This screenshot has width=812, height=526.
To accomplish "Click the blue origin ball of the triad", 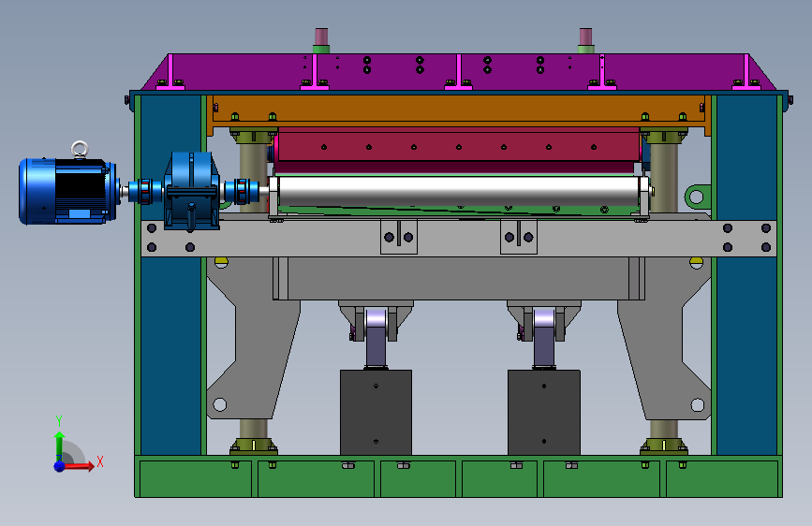I will click(x=60, y=466).
